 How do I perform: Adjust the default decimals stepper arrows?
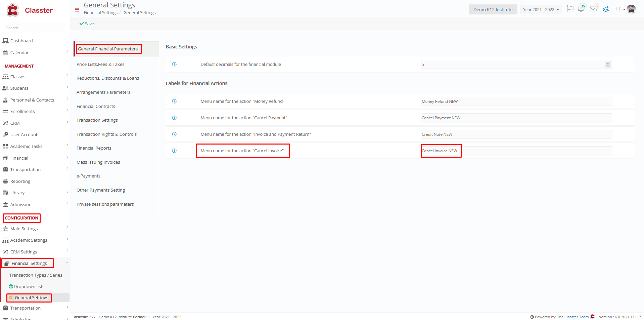608,64
